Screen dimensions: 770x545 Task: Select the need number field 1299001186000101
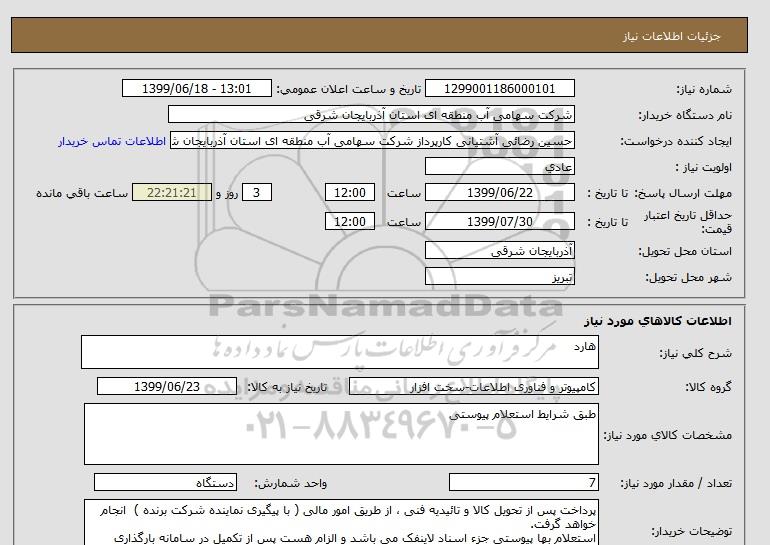click(x=499, y=88)
